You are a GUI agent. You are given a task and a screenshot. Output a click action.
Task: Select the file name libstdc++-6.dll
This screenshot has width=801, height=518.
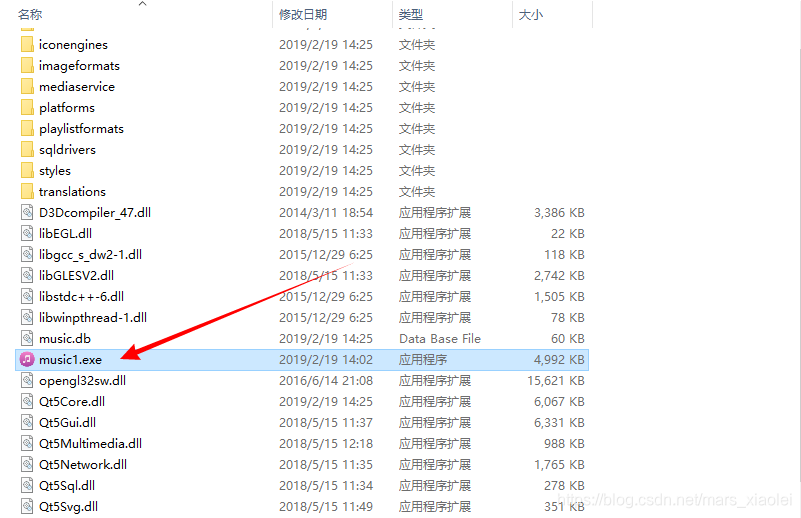[x=81, y=296]
